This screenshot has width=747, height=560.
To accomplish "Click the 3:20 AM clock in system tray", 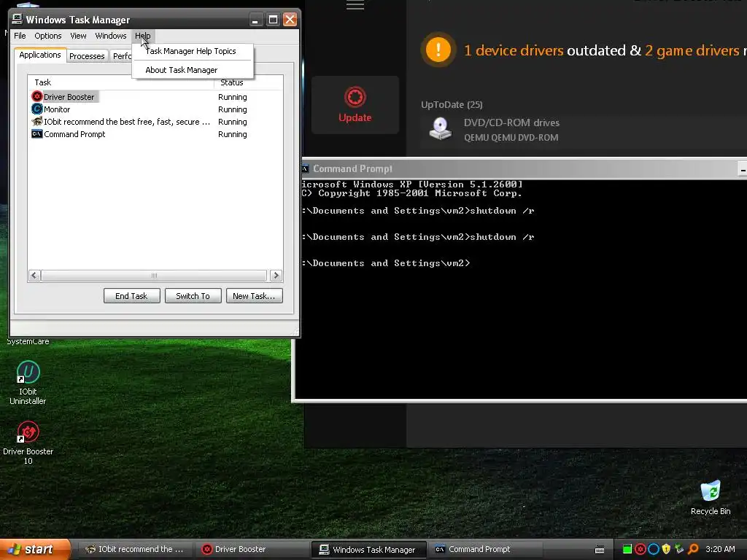I will [720, 549].
